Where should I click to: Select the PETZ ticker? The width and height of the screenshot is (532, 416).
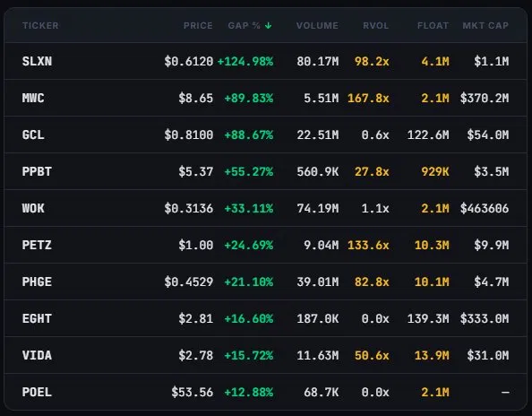click(37, 245)
